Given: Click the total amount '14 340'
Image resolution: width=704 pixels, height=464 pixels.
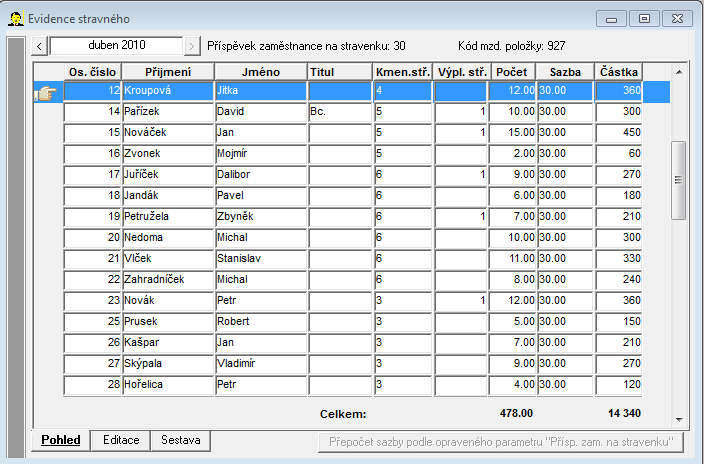Looking at the screenshot, I should tap(624, 413).
